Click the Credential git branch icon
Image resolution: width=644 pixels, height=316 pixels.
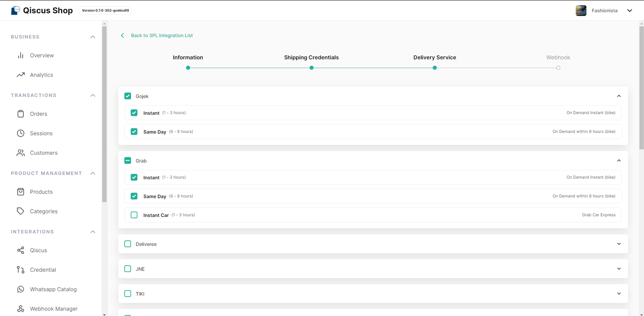21,270
